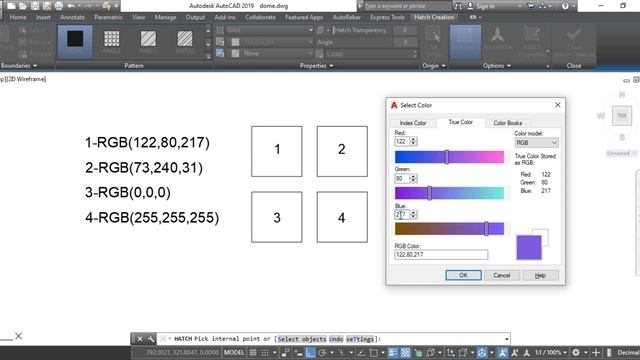Click the Select objects command option

pos(302,339)
